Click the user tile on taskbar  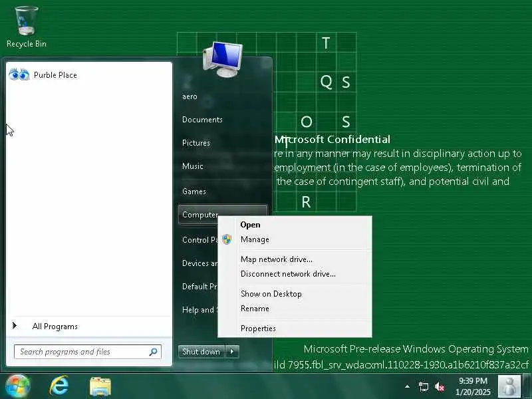[509, 386]
